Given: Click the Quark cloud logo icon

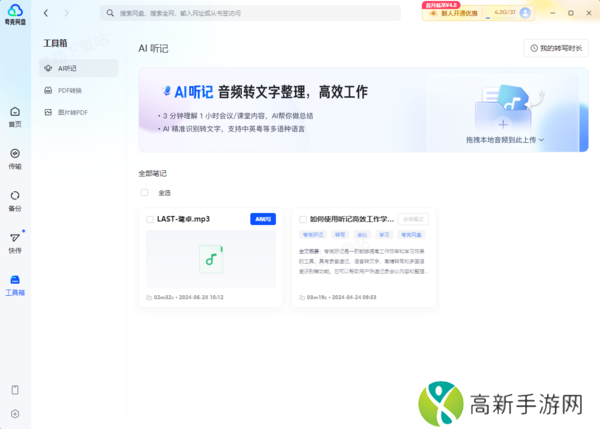Looking at the screenshot, I should pos(15,10).
